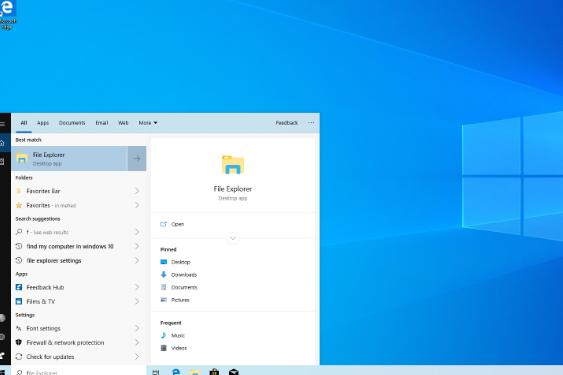Expand the Check for updates chevron
Screen dimensions: 563x375
(x=137, y=357)
